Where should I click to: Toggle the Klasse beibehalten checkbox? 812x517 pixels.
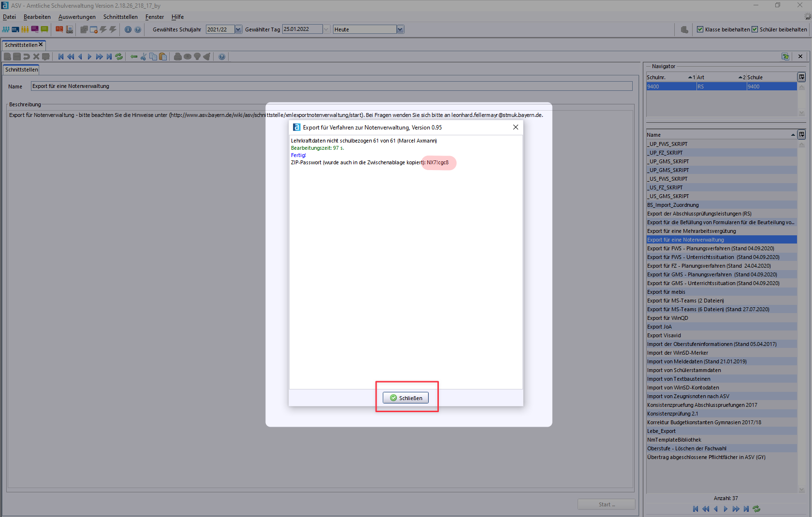(x=700, y=29)
